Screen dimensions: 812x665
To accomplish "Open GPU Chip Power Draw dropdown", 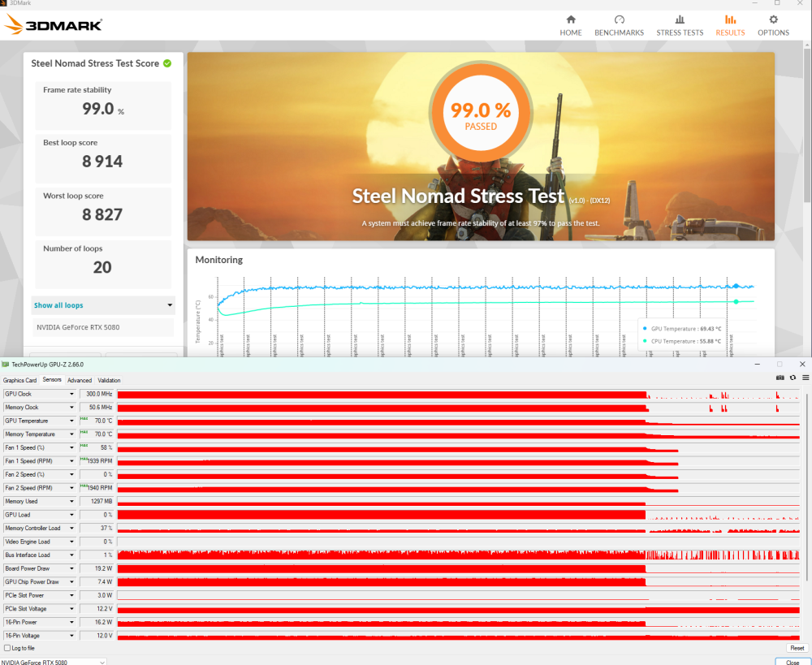I will pos(71,582).
